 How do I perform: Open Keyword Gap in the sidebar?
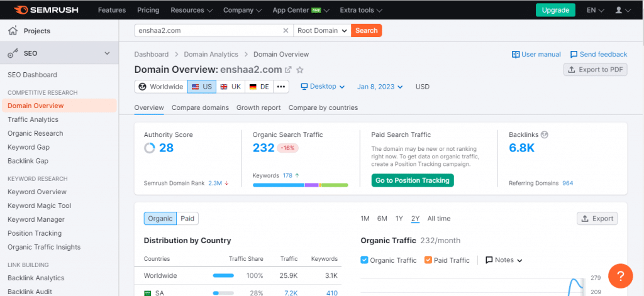(28, 147)
